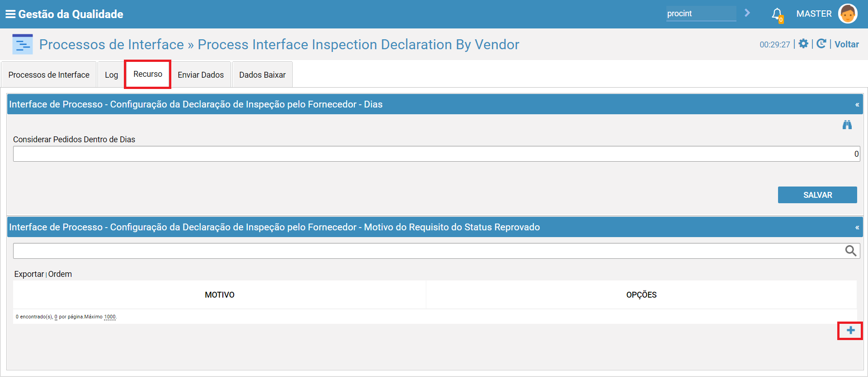Open the Dados Baixar tab
The image size is (868, 378).
click(x=262, y=75)
